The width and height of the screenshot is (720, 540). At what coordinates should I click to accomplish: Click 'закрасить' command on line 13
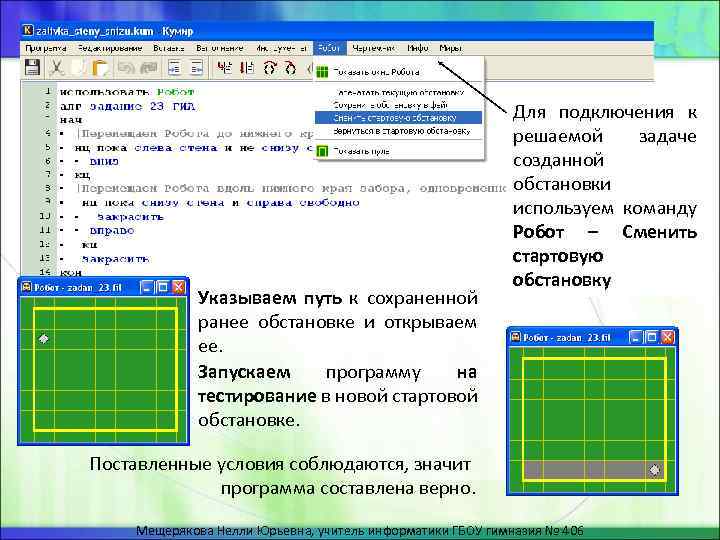click(115, 259)
